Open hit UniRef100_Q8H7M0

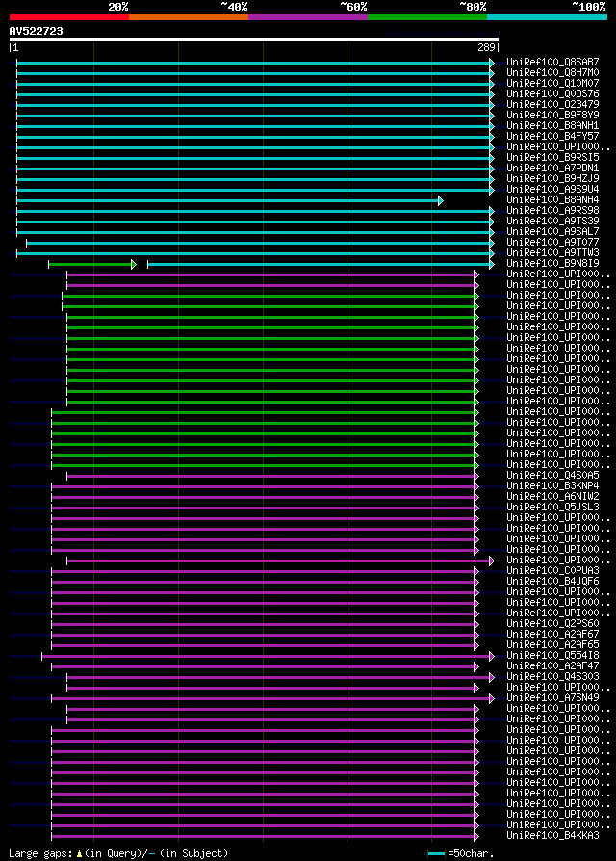pyautogui.click(x=552, y=72)
